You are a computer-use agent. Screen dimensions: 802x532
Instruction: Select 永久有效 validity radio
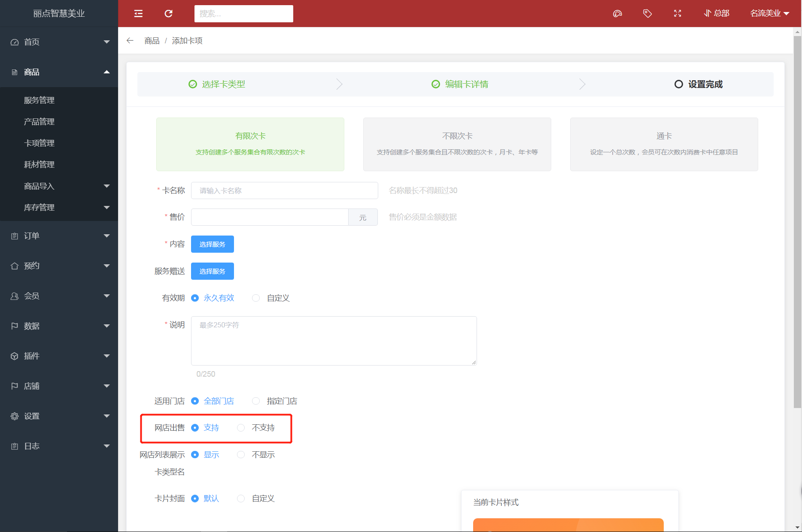[x=195, y=298]
